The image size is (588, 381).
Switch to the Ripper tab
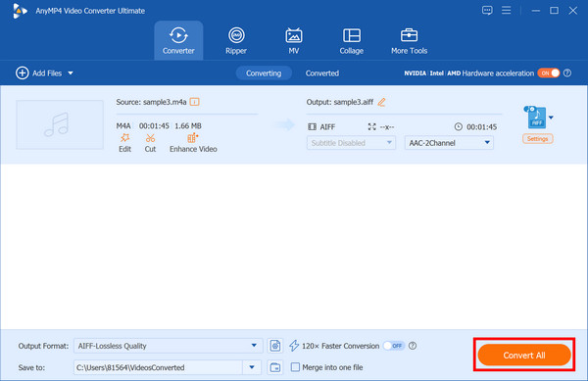[x=236, y=40]
